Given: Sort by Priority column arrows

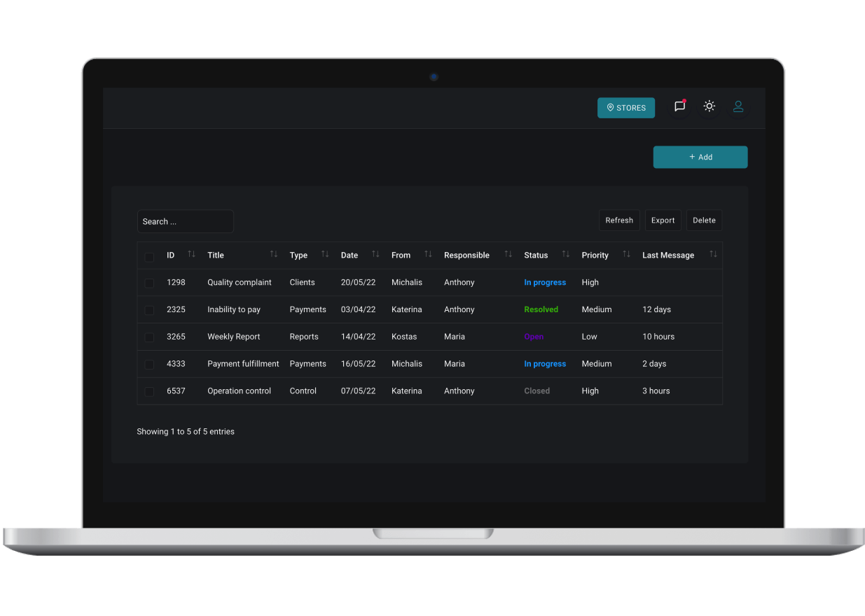Looking at the screenshot, I should point(626,254).
